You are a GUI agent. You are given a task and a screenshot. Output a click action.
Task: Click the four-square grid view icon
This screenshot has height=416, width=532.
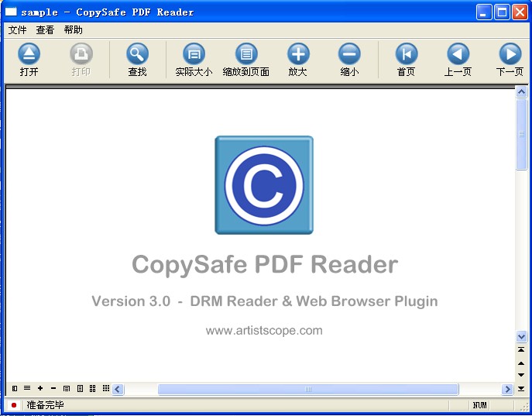pyautogui.click(x=93, y=388)
